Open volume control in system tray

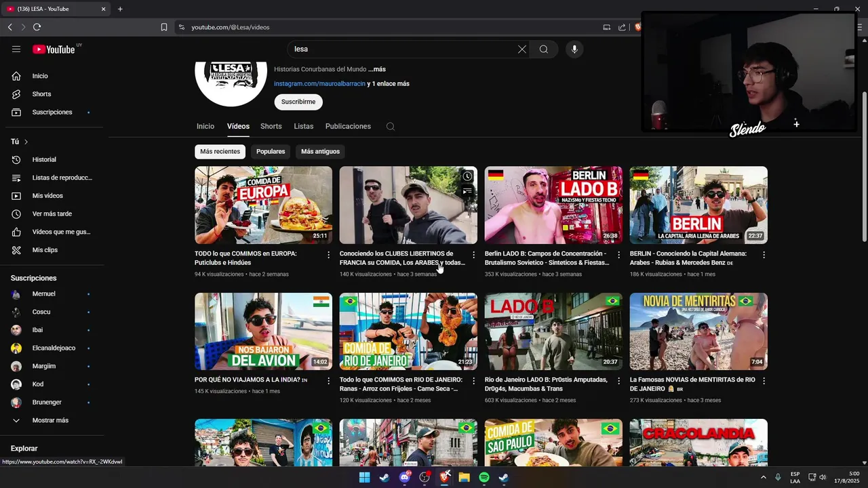pos(823,477)
